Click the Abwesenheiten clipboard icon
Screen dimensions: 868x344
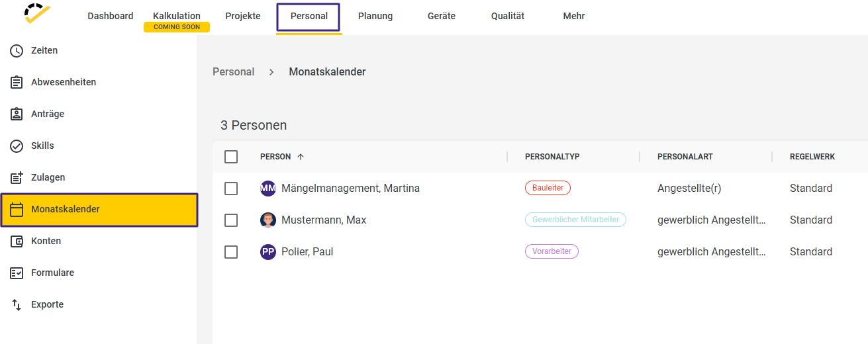17,82
